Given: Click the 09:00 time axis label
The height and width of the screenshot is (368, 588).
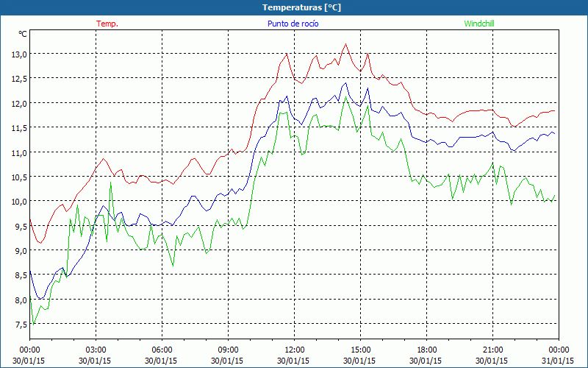Looking at the screenshot, I should coord(228,350).
